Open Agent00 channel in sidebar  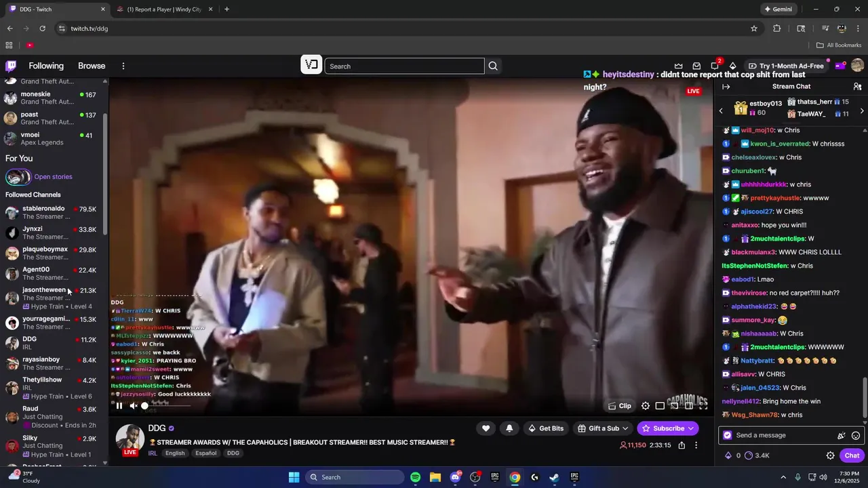[53, 273]
